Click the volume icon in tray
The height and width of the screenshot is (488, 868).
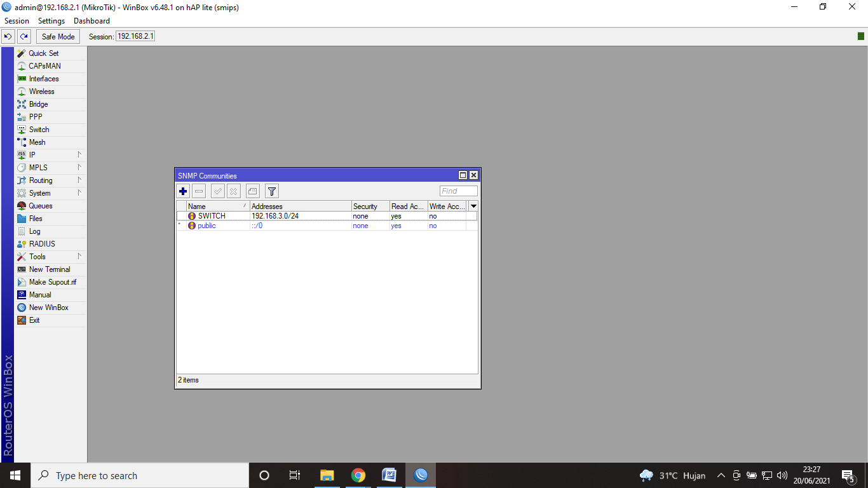(x=782, y=475)
